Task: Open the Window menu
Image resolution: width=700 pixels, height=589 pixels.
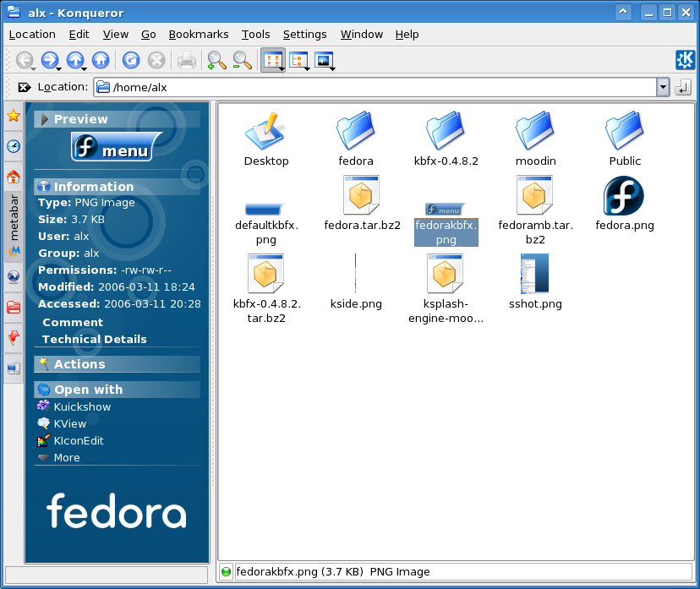Action: tap(362, 35)
